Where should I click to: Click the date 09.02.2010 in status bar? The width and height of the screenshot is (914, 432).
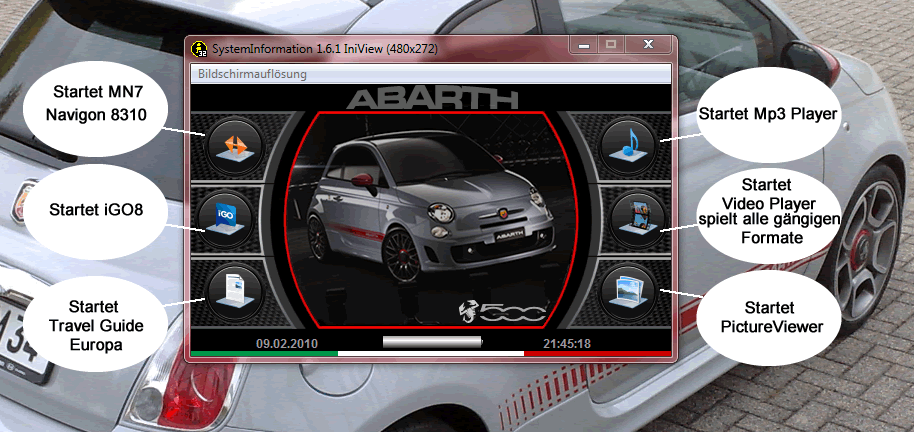point(287,343)
